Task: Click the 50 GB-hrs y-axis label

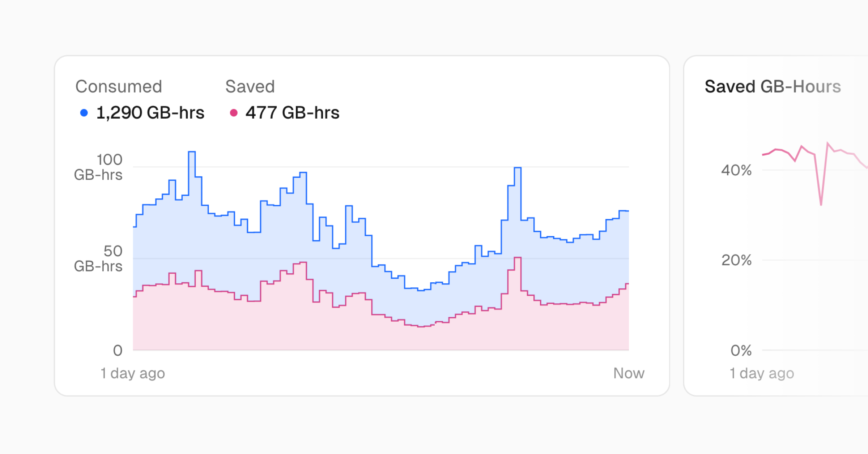Action: tap(98, 259)
